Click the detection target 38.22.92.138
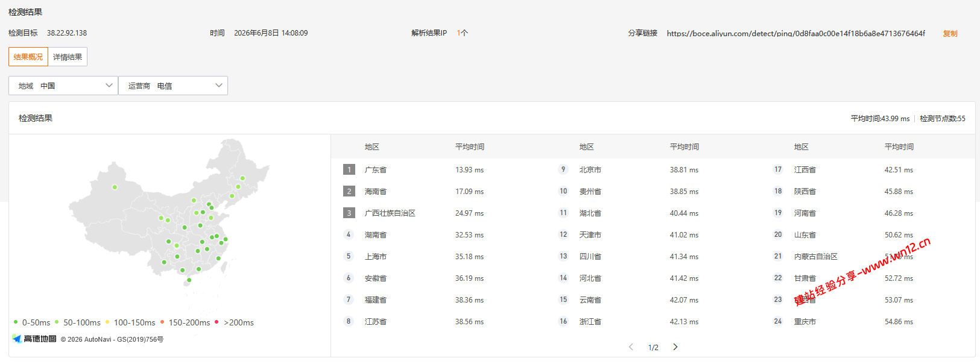 [x=67, y=33]
